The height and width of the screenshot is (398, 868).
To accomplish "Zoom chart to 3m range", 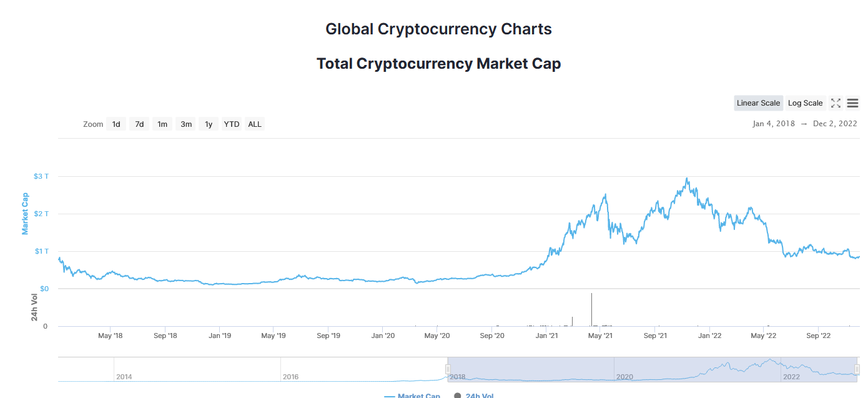I will (x=186, y=124).
